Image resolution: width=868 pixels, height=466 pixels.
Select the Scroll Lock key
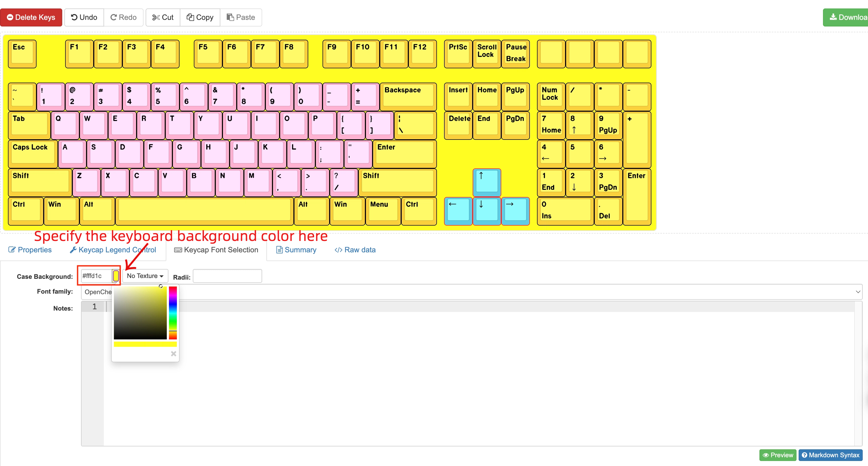[x=487, y=54]
